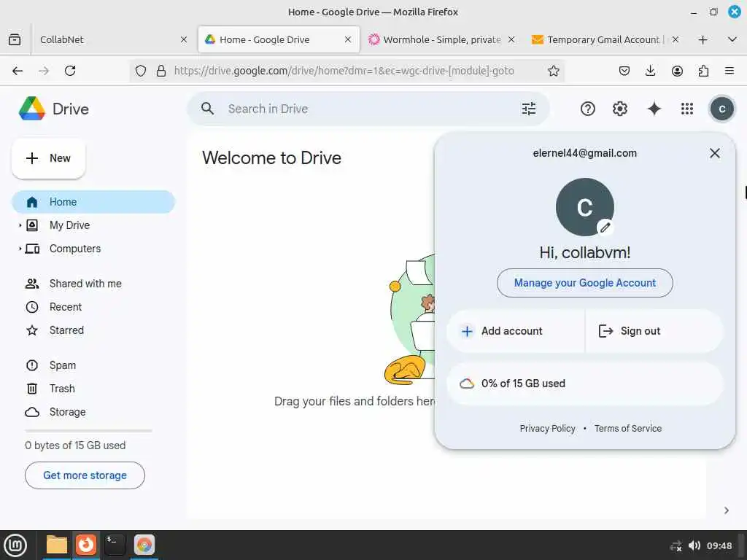Image resolution: width=747 pixels, height=560 pixels.
Task: Click Chromium browser icon in taskbar
Action: pyautogui.click(x=144, y=545)
